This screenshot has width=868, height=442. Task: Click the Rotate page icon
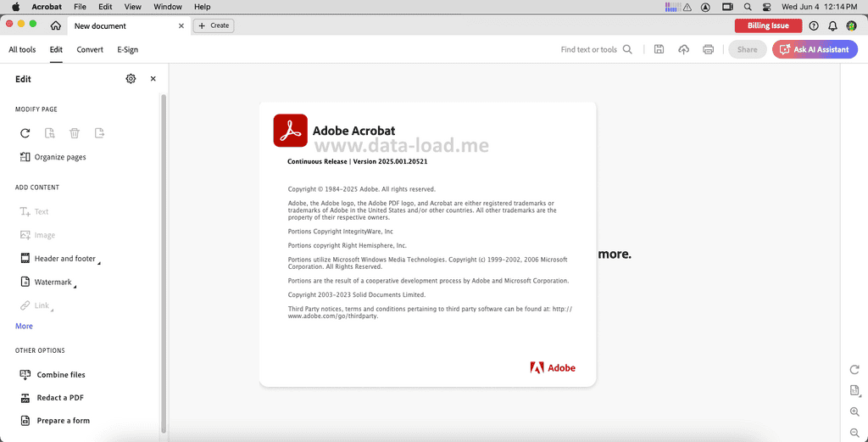25,133
